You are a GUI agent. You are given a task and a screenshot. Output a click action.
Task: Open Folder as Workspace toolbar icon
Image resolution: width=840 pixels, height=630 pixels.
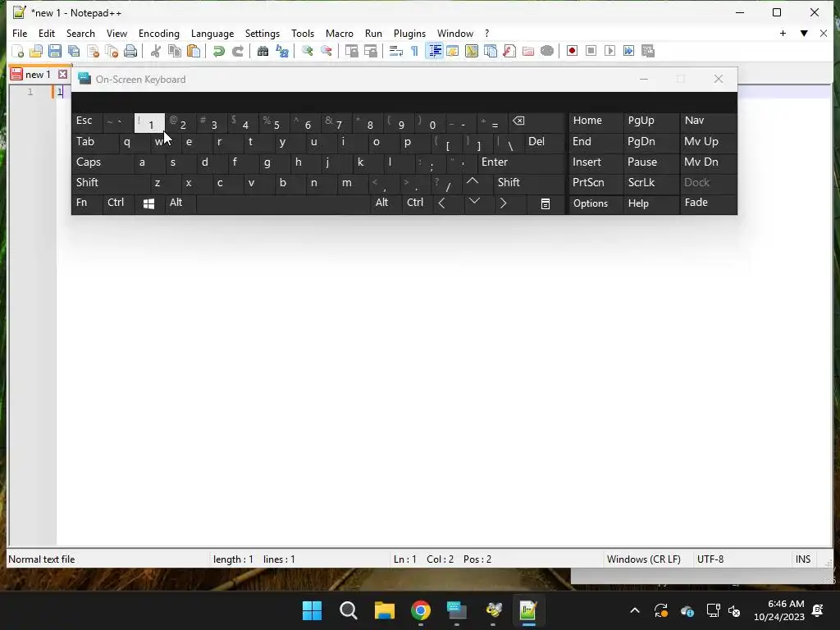click(x=528, y=51)
